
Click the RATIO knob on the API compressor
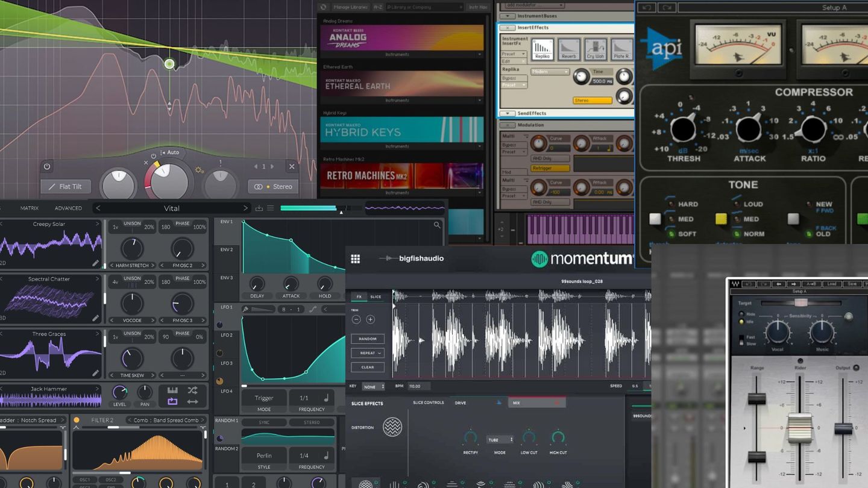pos(813,129)
